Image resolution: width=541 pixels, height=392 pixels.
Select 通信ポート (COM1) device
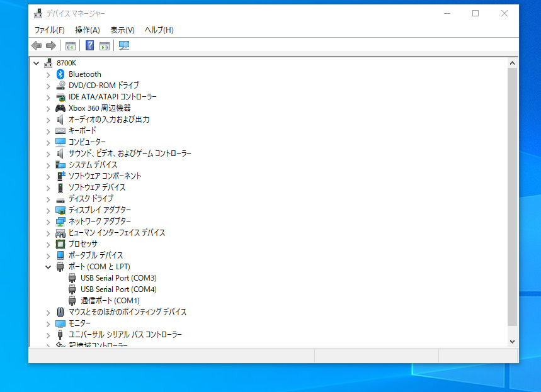(110, 301)
